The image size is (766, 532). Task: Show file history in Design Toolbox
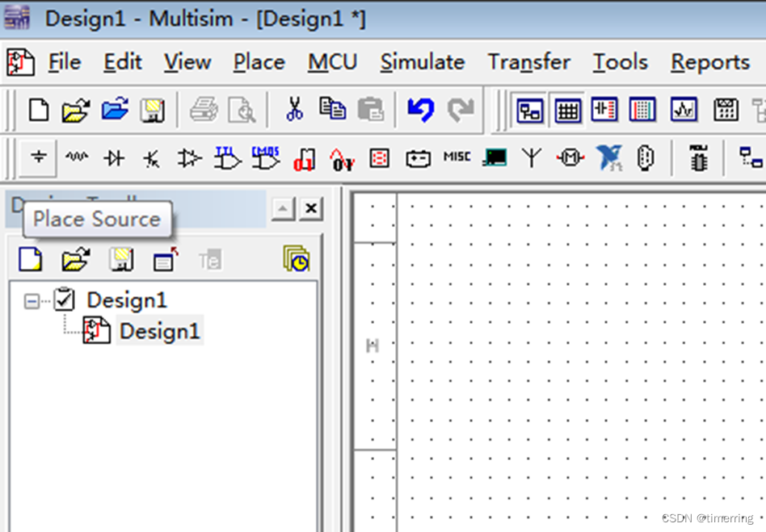click(296, 258)
